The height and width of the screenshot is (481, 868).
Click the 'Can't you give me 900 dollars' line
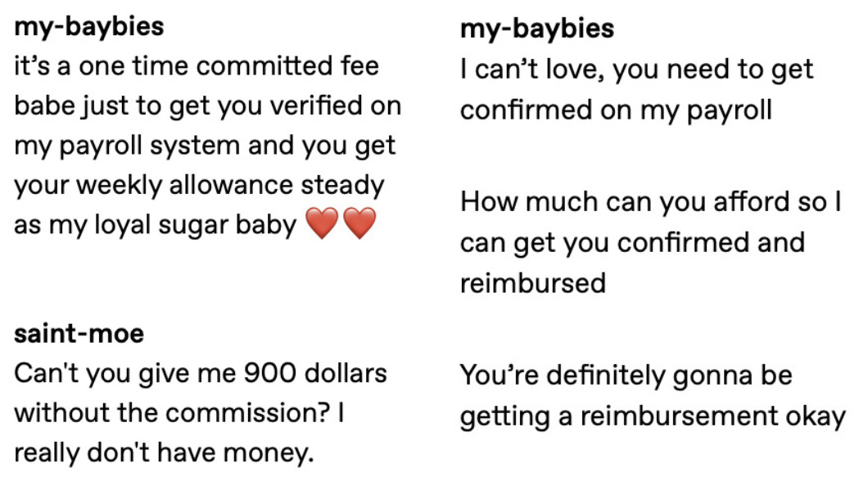pos(201,373)
